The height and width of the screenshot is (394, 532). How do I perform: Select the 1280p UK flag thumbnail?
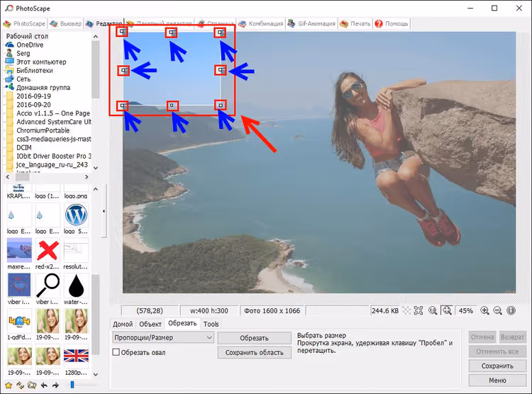(x=76, y=356)
